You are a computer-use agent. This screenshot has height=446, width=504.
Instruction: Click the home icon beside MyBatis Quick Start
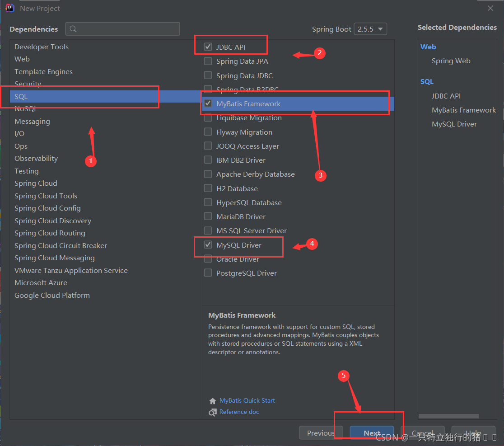pos(212,401)
